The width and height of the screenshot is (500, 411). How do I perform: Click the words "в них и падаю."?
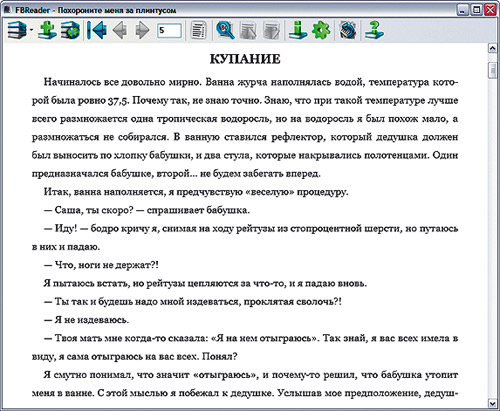pyautogui.click(x=66, y=247)
